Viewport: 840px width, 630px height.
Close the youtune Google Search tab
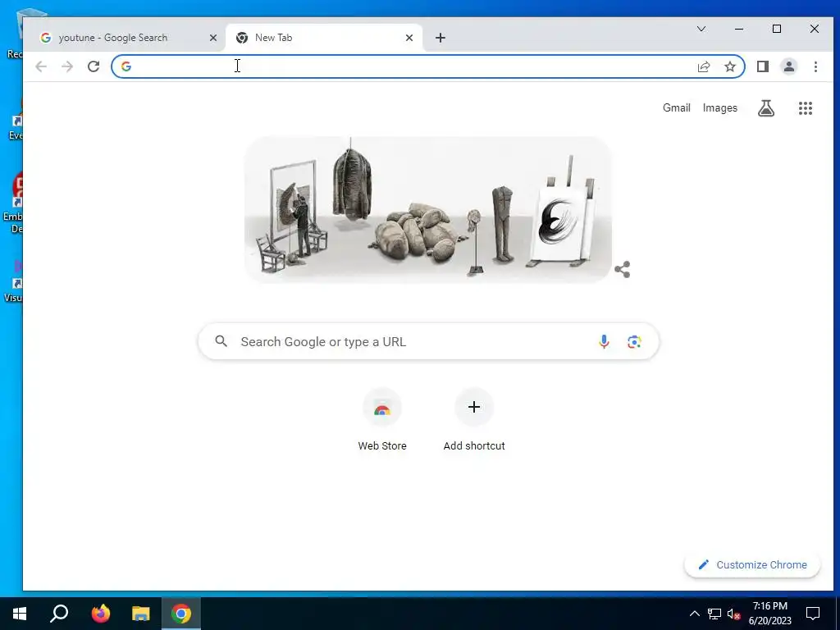213,38
